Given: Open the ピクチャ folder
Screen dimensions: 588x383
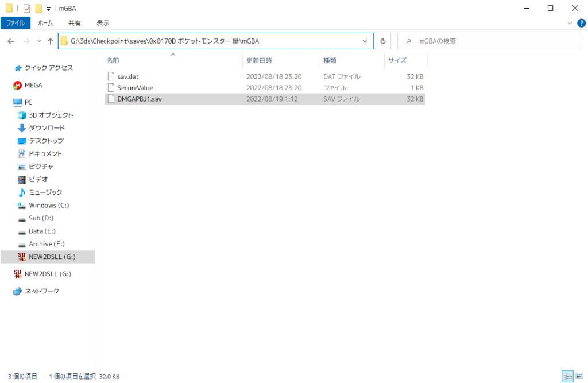Looking at the screenshot, I should pyautogui.click(x=41, y=167).
